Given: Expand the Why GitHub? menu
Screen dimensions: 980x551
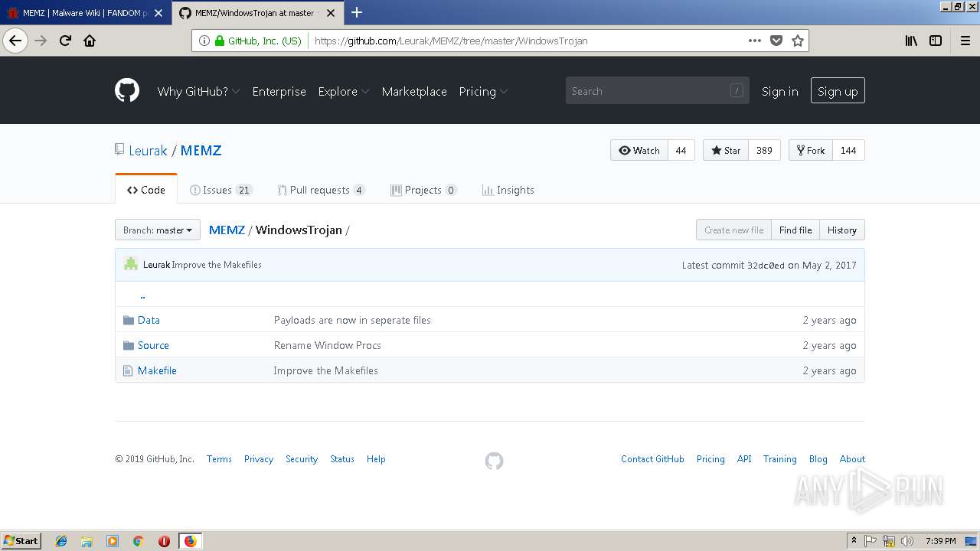Looking at the screenshot, I should [x=198, y=91].
